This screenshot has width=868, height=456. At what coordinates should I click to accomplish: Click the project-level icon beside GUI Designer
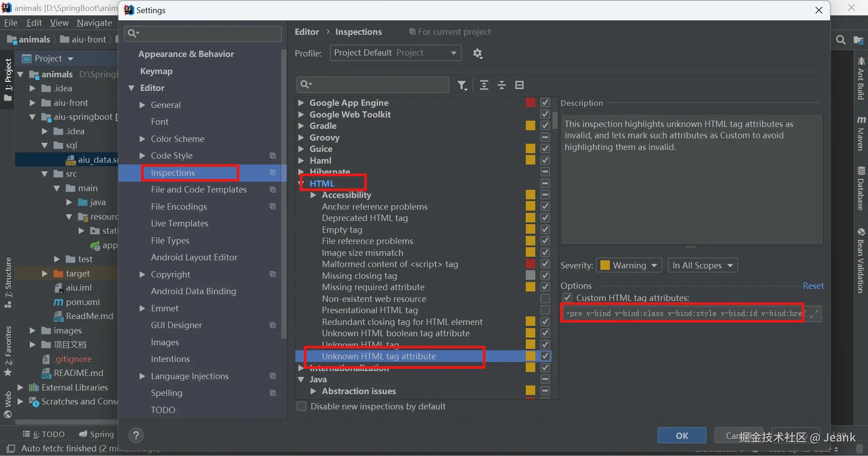273,325
